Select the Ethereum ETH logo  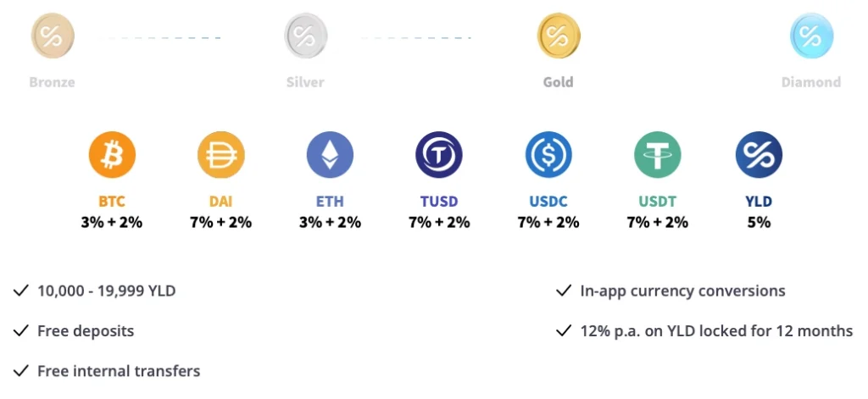(330, 156)
